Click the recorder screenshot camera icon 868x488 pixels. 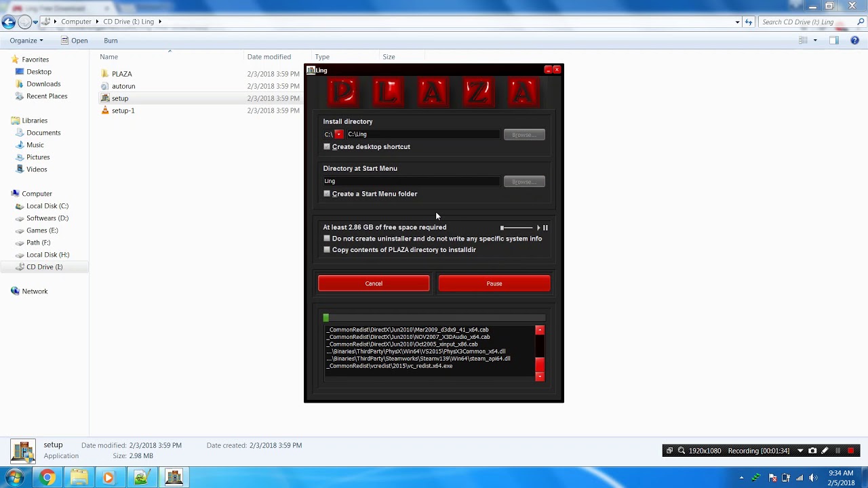(x=812, y=451)
